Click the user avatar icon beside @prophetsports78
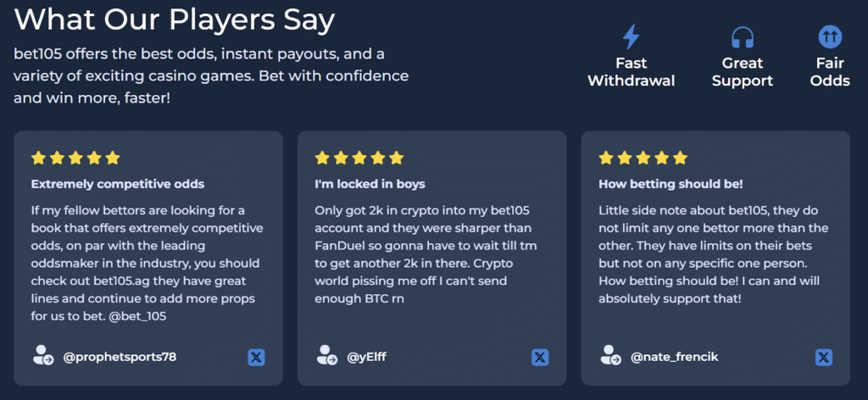The height and width of the screenshot is (400, 868). click(x=43, y=356)
